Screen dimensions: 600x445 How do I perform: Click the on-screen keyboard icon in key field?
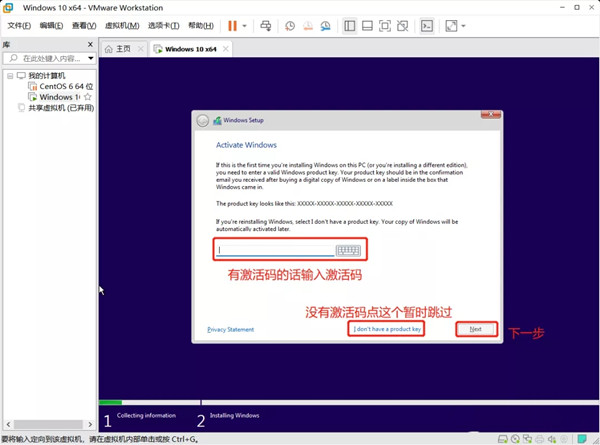[348, 250]
